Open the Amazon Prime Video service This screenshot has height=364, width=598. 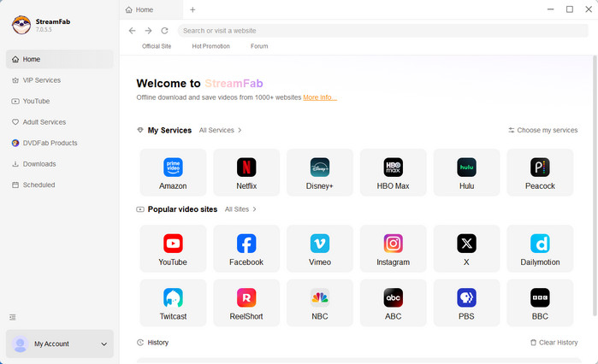tap(173, 173)
